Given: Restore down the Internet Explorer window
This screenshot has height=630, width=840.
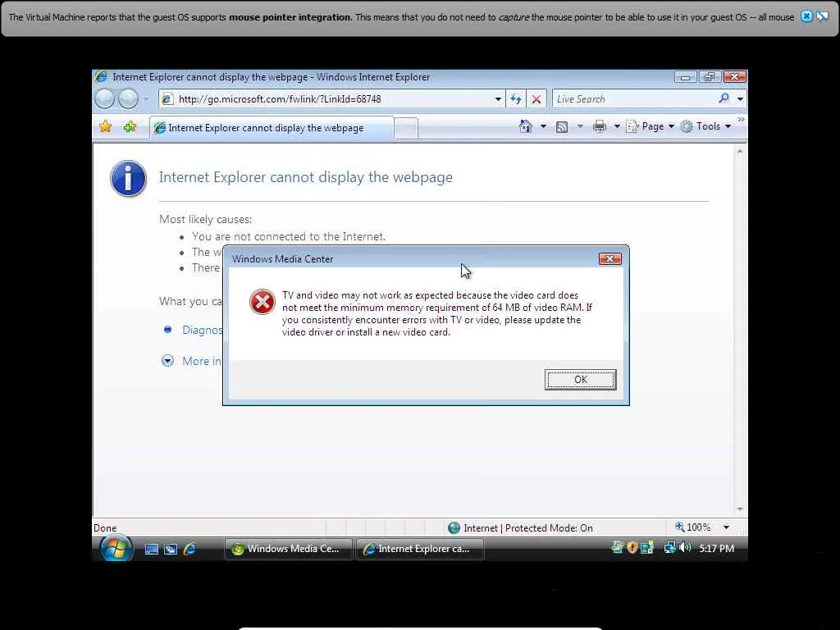Looking at the screenshot, I should tap(710, 77).
